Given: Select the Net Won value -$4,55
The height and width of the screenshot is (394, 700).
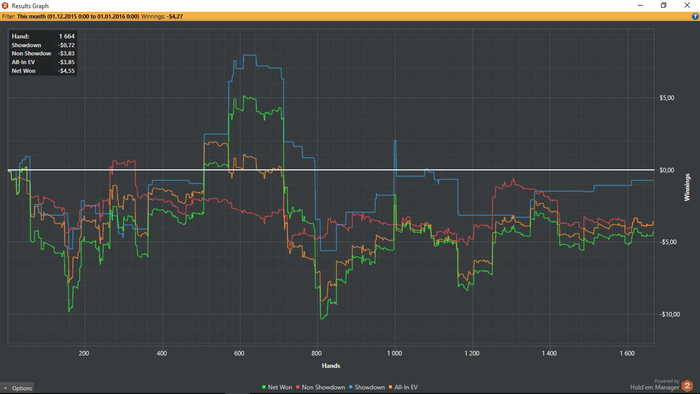Looking at the screenshot, I should point(67,71).
